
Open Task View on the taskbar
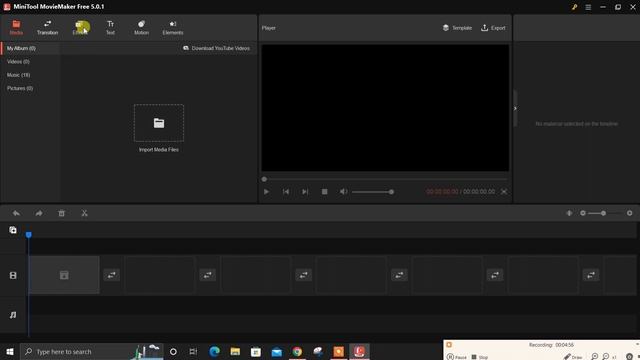coord(193,351)
